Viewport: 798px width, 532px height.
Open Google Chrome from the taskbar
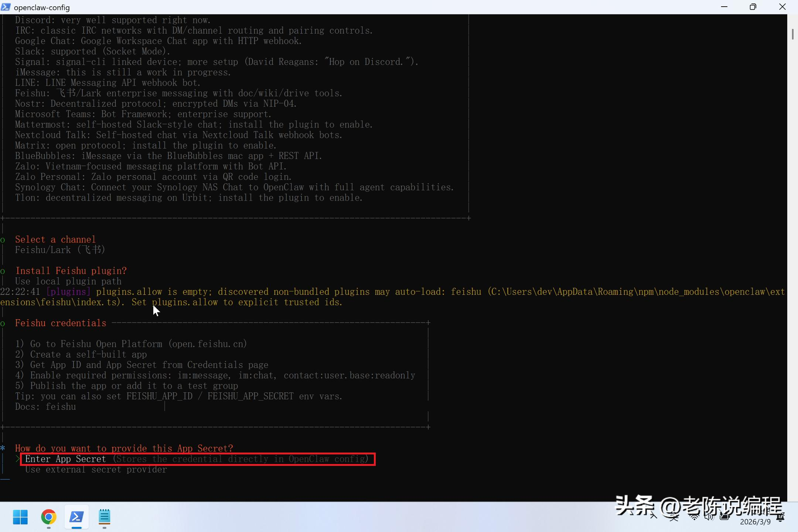[49, 517]
